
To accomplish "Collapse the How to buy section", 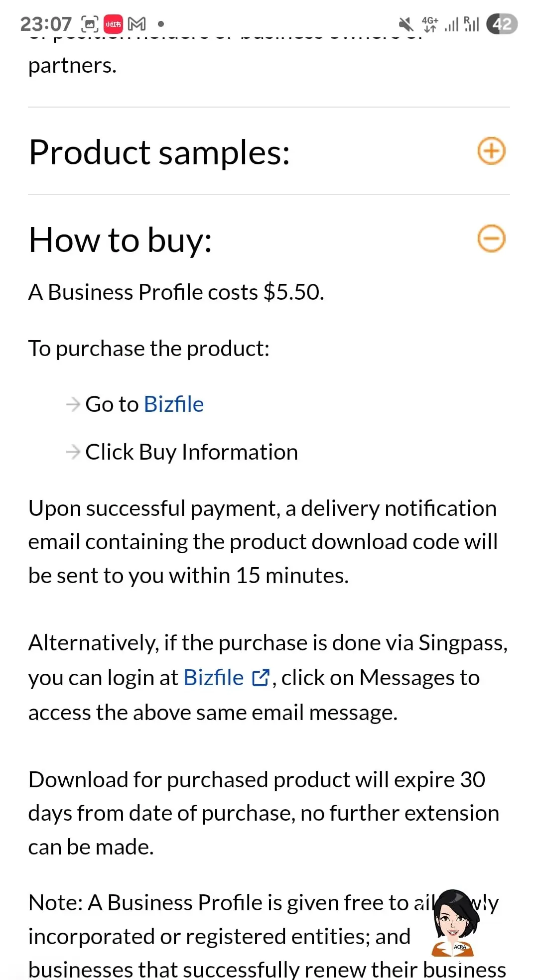I will (491, 239).
